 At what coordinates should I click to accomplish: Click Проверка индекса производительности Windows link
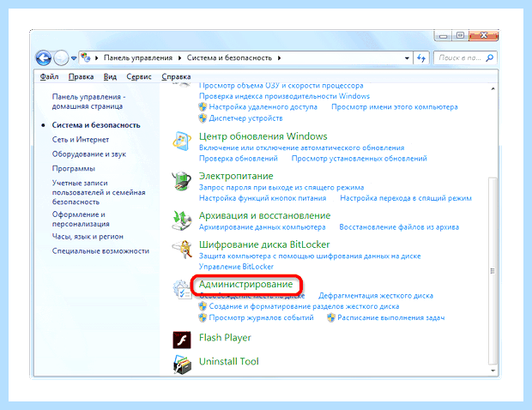tap(284, 96)
